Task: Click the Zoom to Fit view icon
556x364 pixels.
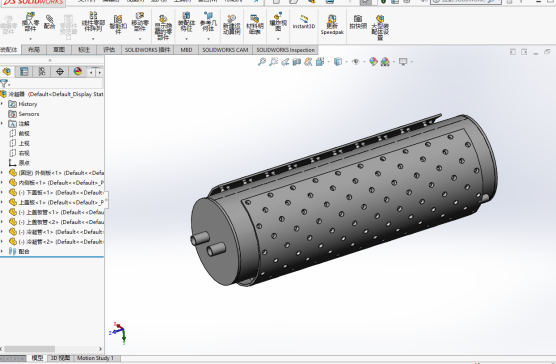Action: [262, 62]
